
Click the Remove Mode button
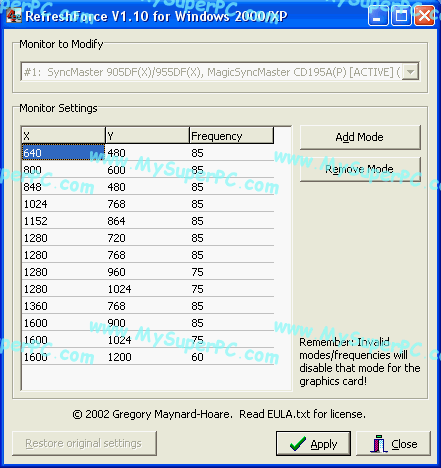pos(360,169)
